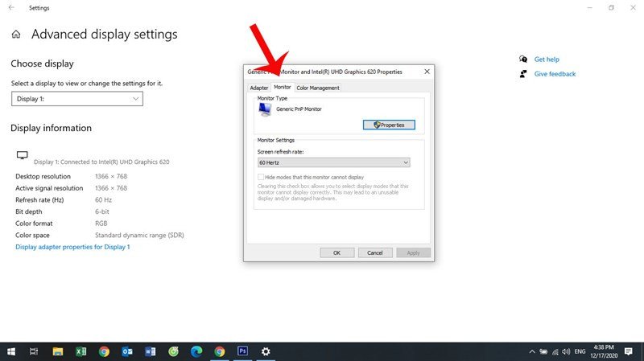
Task: Click the monitor Properties button
Action: [389, 125]
